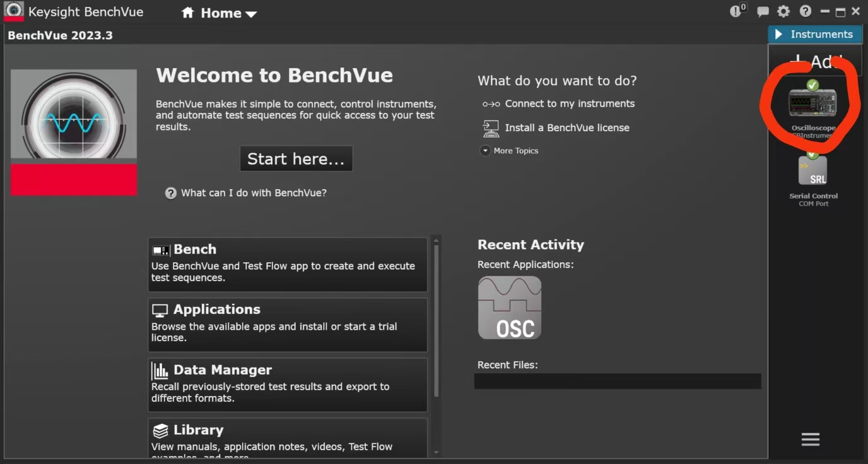Open the Bench section tile
Image resolution: width=868 pixels, height=464 pixels.
(x=288, y=265)
